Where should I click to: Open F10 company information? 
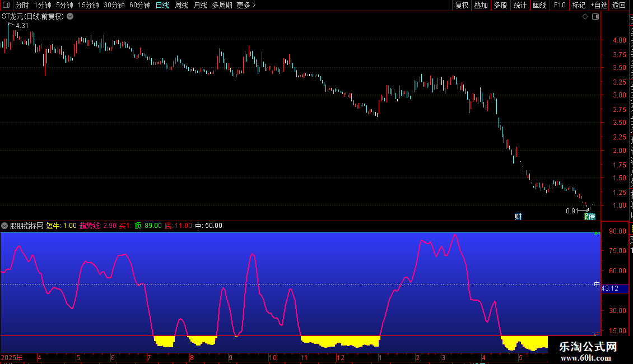point(560,5)
